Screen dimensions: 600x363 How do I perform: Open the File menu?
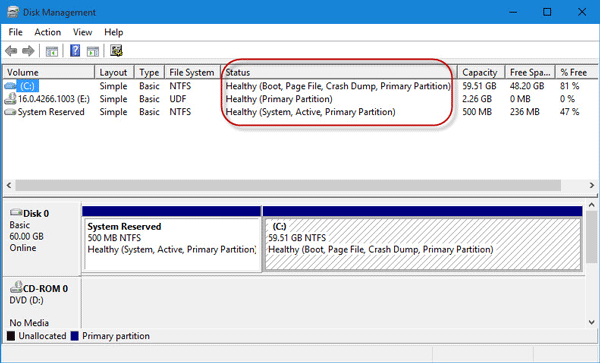tap(16, 32)
